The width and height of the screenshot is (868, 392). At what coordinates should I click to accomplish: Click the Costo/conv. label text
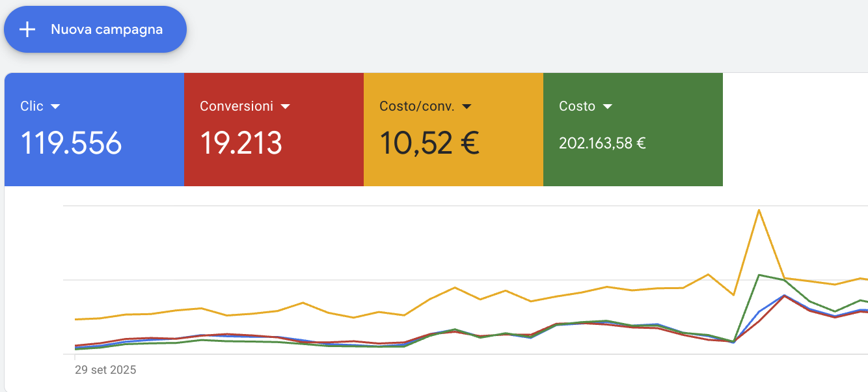pyautogui.click(x=417, y=106)
